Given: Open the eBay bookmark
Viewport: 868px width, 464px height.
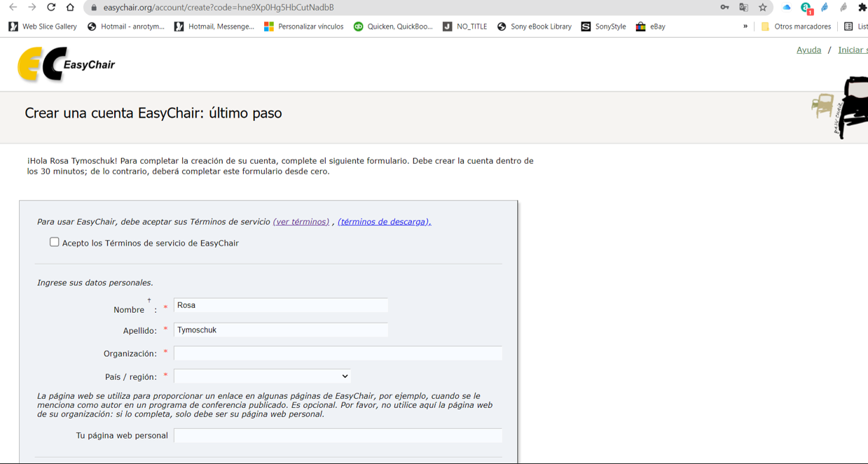Looking at the screenshot, I should click(651, 27).
